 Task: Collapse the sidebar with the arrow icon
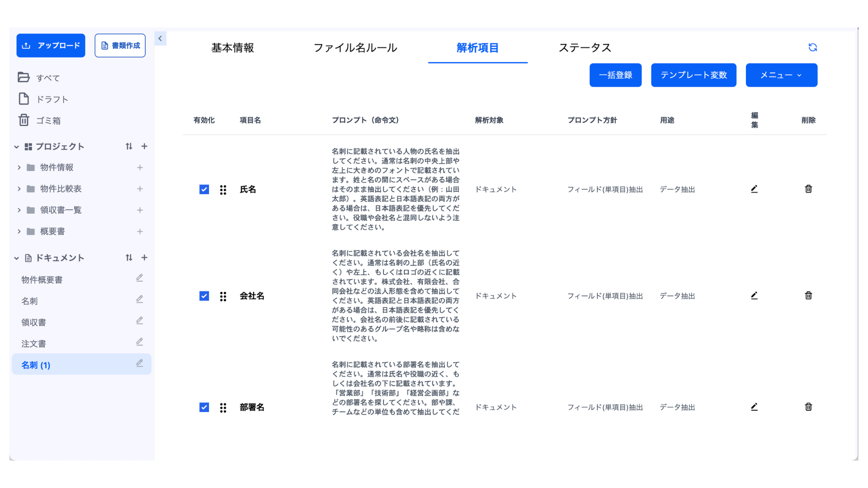(160, 39)
